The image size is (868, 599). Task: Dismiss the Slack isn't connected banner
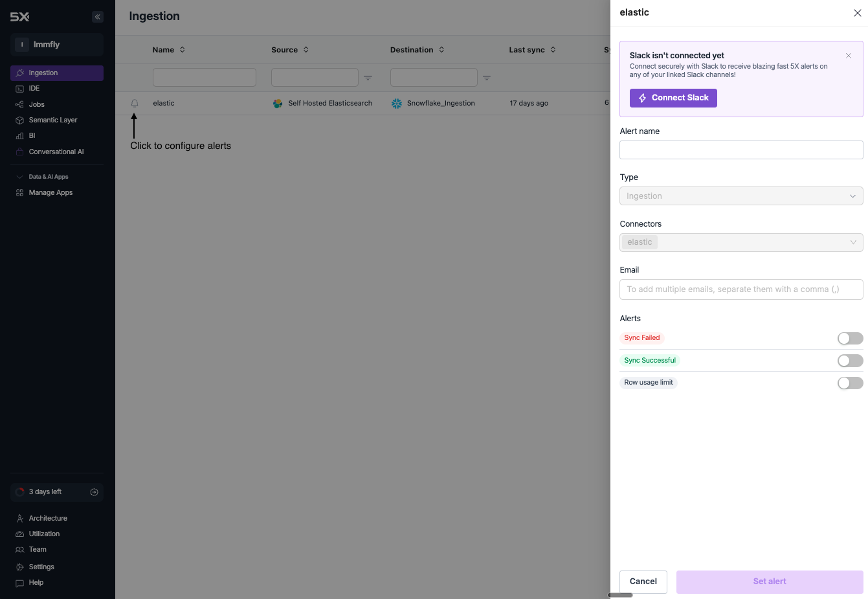[849, 56]
